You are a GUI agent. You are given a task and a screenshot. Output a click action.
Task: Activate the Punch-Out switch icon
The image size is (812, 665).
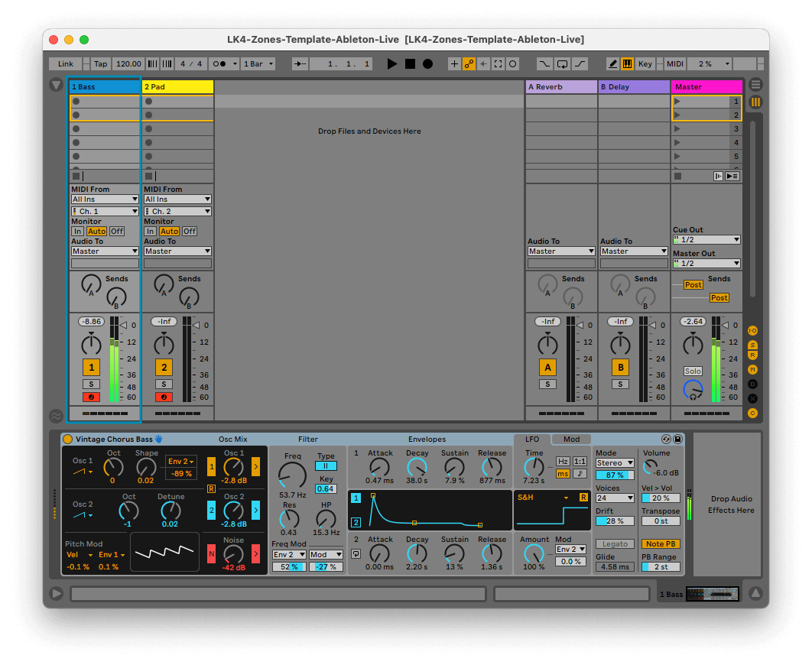[580, 63]
